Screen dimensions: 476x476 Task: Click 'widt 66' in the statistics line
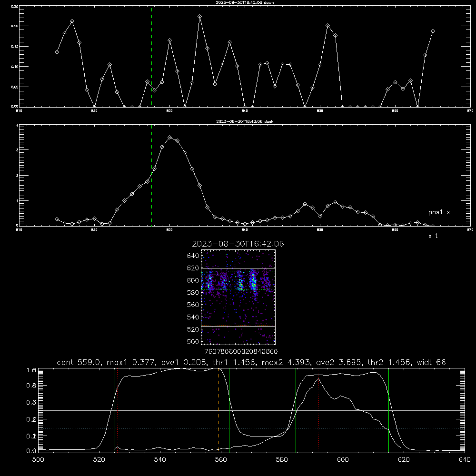point(431,362)
